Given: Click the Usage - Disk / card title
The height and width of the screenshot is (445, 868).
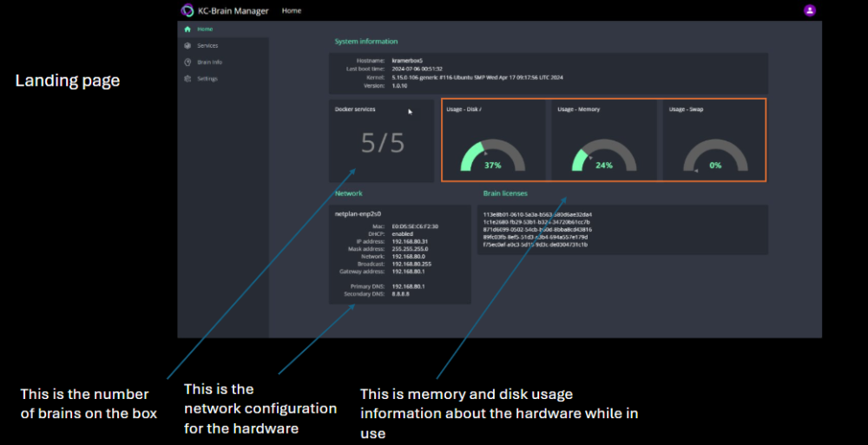Looking at the screenshot, I should (464, 109).
